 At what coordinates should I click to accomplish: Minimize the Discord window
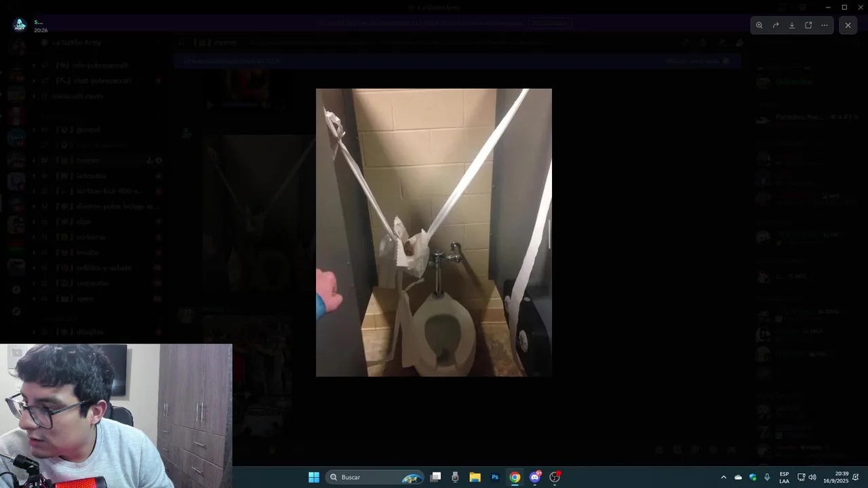(828, 7)
